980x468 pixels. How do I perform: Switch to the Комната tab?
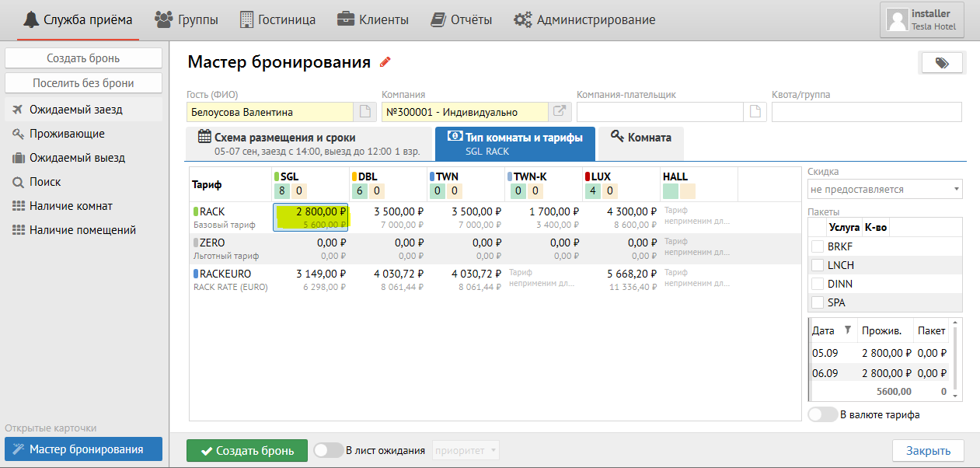[x=641, y=138]
